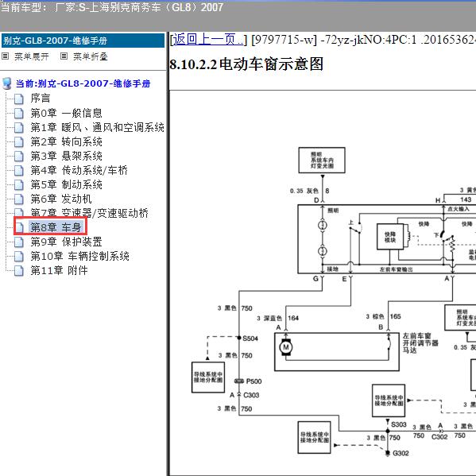The image size is (476, 476).
Task: Click connector label C303 in the diagram
Action: click(x=251, y=395)
